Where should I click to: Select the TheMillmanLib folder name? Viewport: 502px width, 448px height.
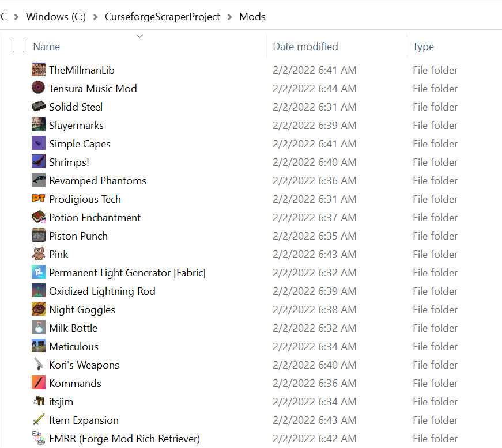click(x=82, y=70)
